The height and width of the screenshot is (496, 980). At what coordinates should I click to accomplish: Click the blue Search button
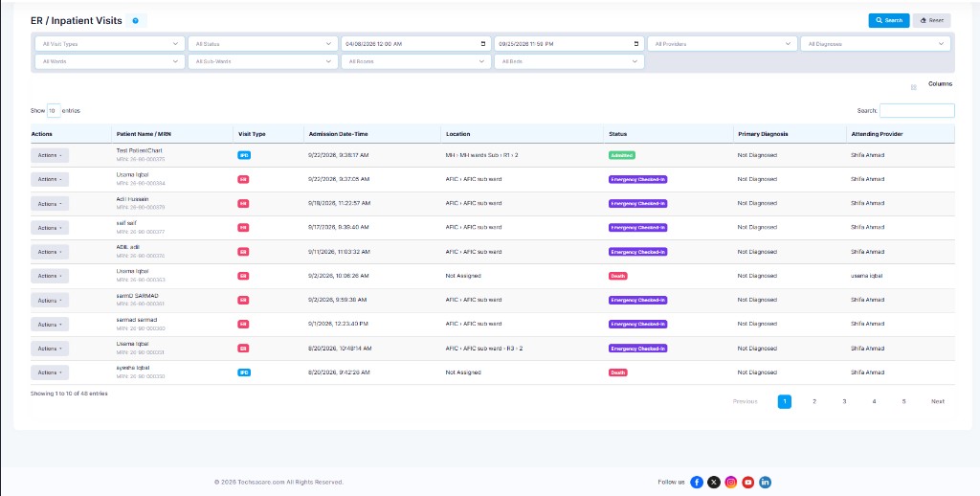point(889,21)
